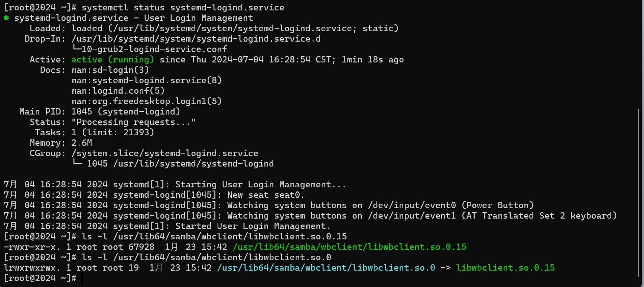This screenshot has height=287, width=644.
Task: Click the terminal scrollbar thumb
Action: 638,193
